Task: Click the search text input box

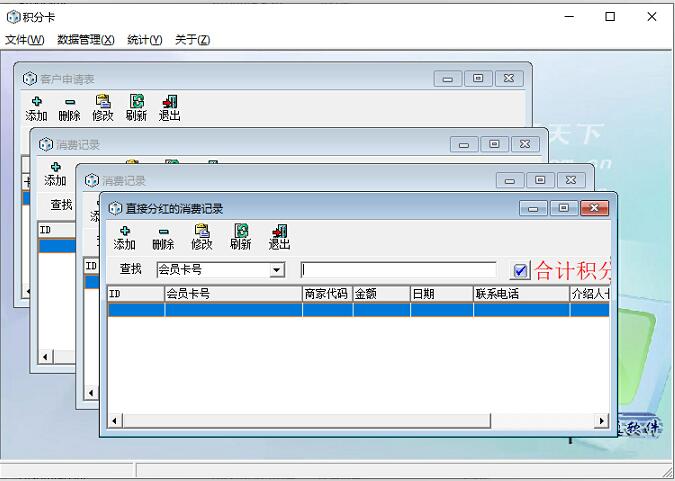Action: [398, 270]
